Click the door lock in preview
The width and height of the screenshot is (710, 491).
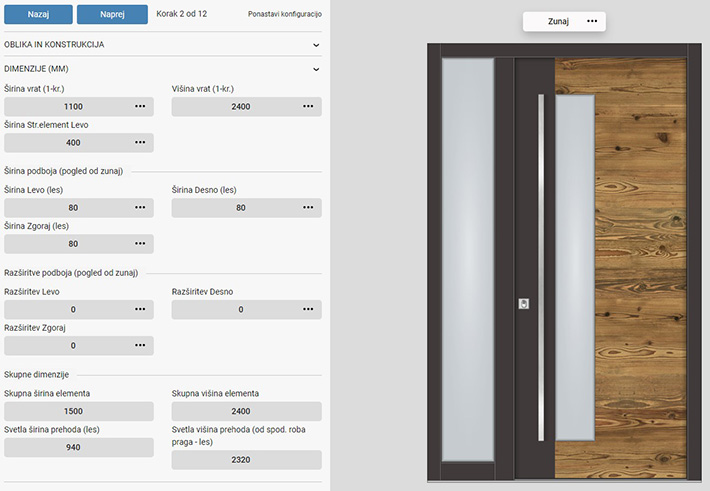(523, 304)
